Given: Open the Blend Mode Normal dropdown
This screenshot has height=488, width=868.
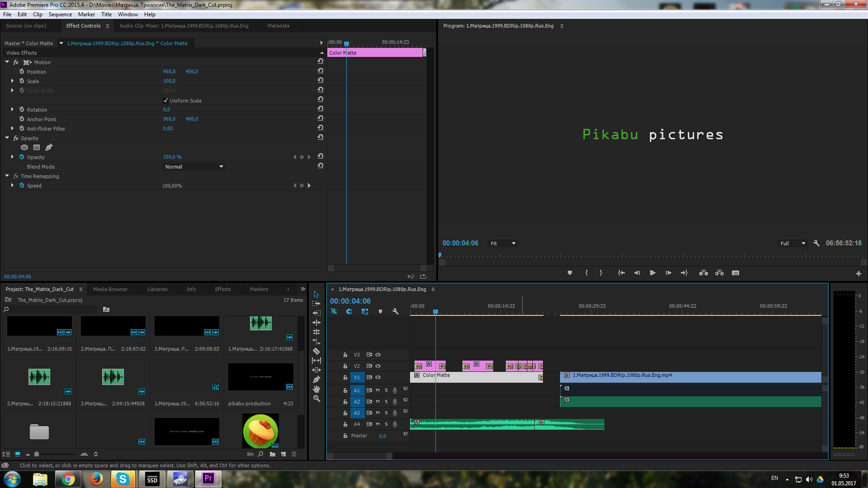Looking at the screenshot, I should tap(194, 166).
